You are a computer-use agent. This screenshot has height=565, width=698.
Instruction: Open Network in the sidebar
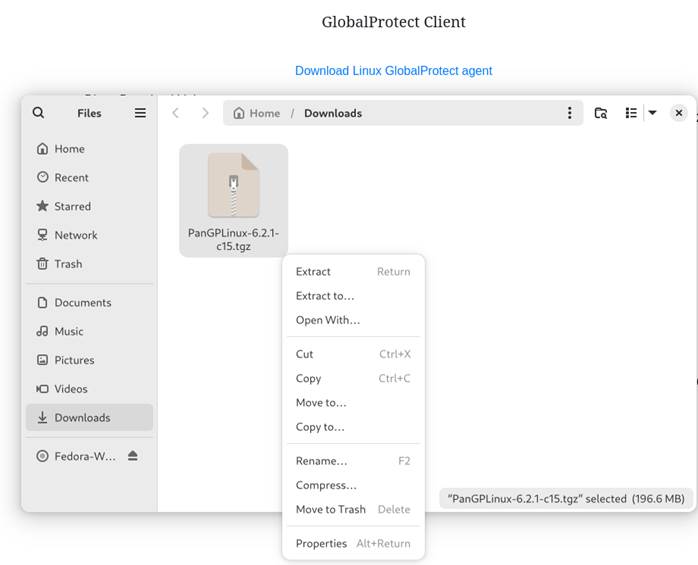[89, 235]
